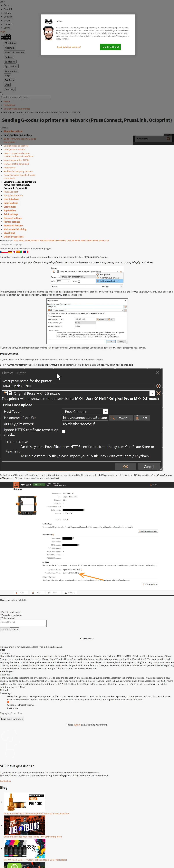The height and width of the screenshot is (868, 174).
Task: Open the Software menu
Action: pyautogui.click(x=9, y=57)
